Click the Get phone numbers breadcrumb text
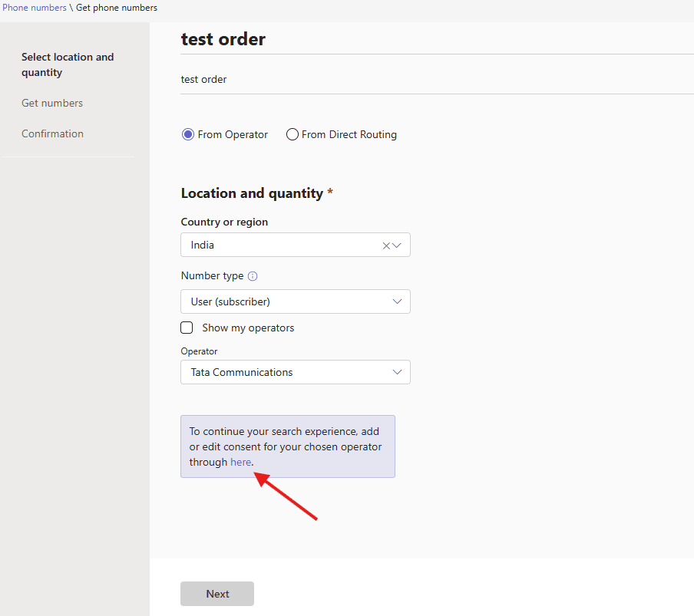The image size is (694, 616). coord(117,8)
